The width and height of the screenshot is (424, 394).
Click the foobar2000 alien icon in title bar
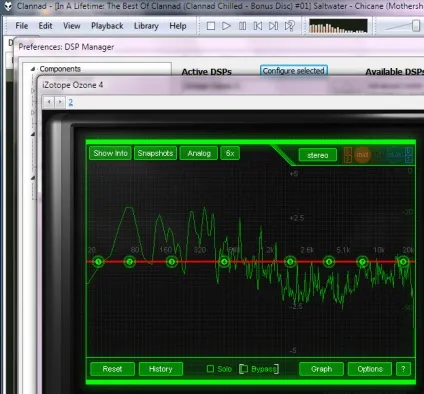coord(7,6)
